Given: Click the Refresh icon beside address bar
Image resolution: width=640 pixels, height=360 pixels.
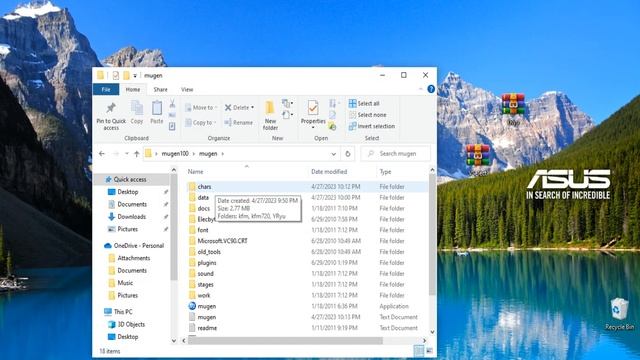Looking at the screenshot, I should pyautogui.click(x=348, y=154).
